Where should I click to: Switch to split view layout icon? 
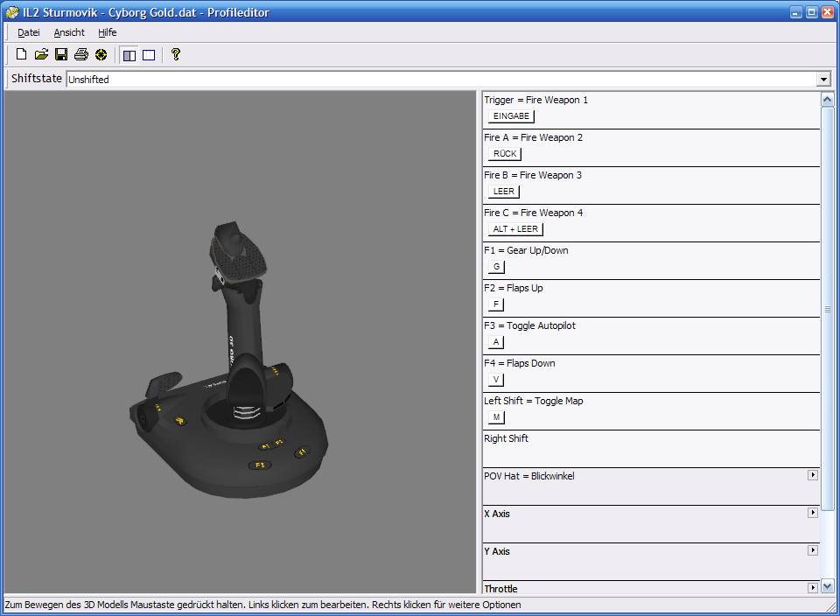click(x=129, y=54)
